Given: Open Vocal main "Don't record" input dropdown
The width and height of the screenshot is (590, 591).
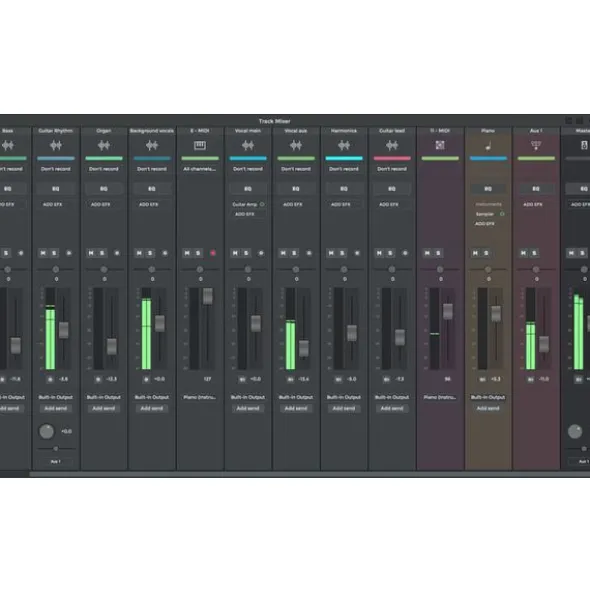Looking at the screenshot, I should coord(248,169).
